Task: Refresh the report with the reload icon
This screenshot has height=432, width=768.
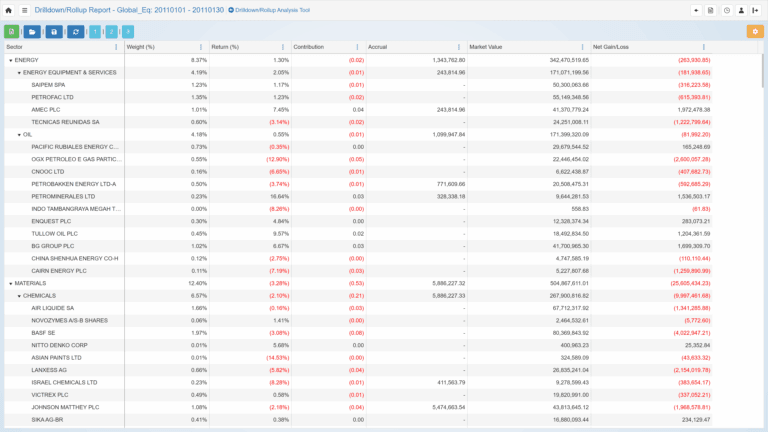Action: pyautogui.click(x=76, y=32)
